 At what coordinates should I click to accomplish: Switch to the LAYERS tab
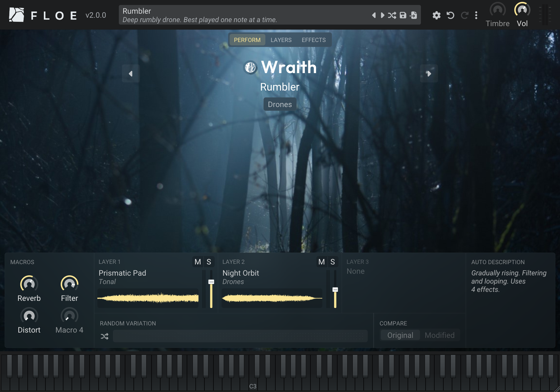click(281, 40)
